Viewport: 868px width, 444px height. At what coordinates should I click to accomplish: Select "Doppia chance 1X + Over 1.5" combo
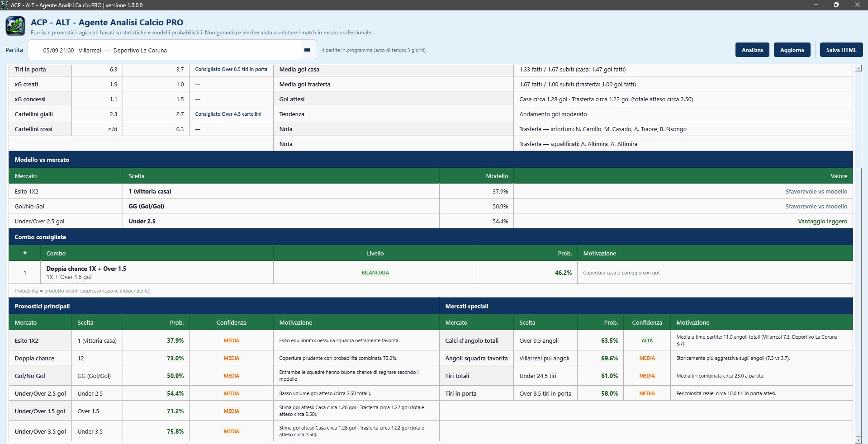86,269
